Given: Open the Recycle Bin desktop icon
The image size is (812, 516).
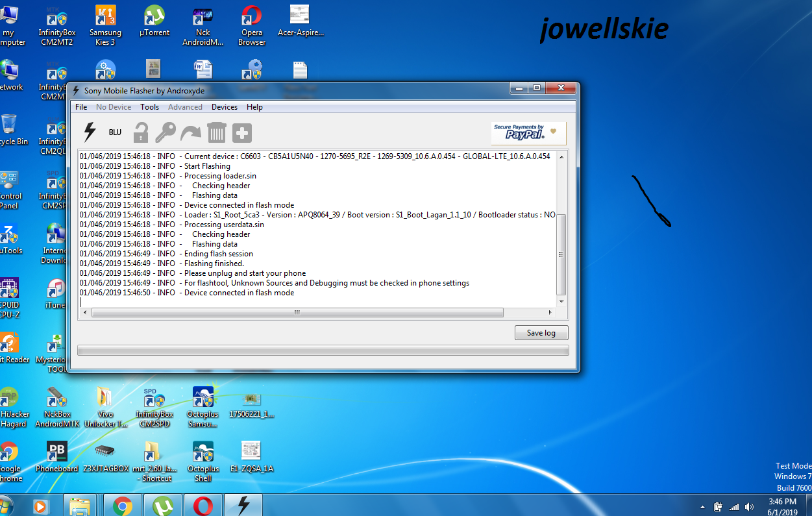Looking at the screenshot, I should coord(9,130).
